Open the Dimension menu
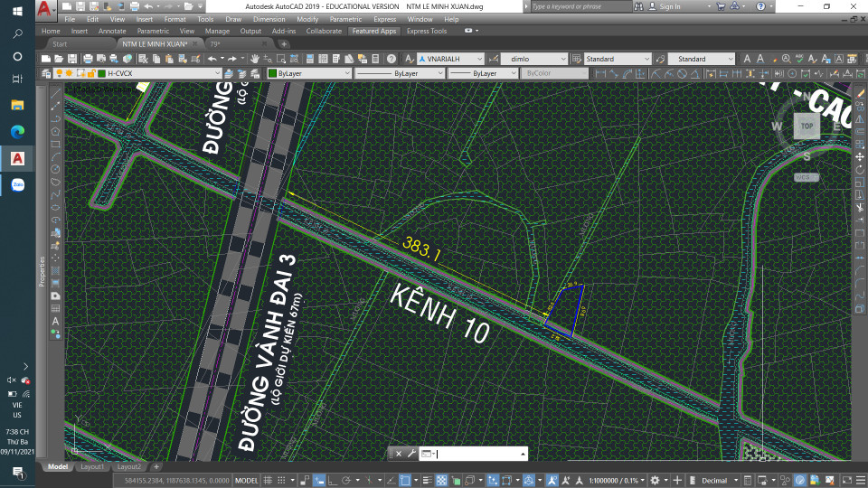This screenshot has height=488, width=868. tap(269, 19)
